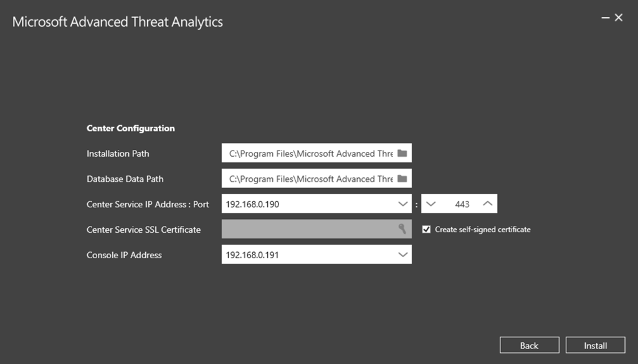Click the Center Configuration heading

(130, 128)
